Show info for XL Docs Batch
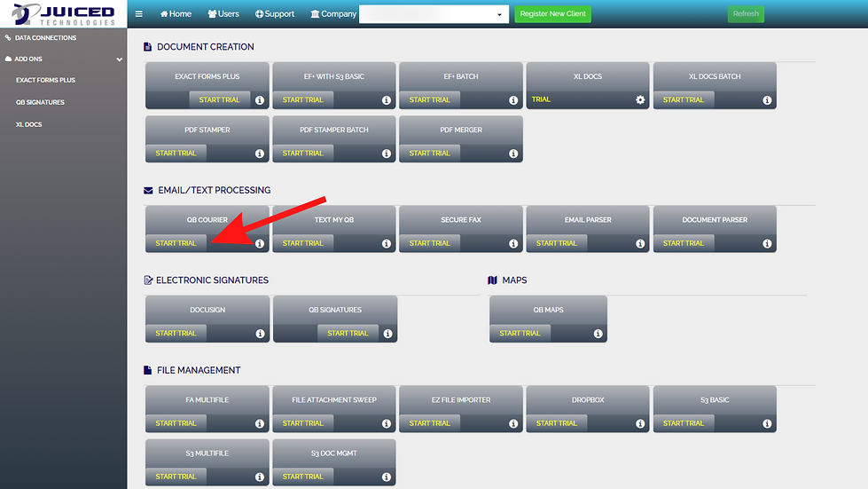Screen dimensions: 868x489 767,100
